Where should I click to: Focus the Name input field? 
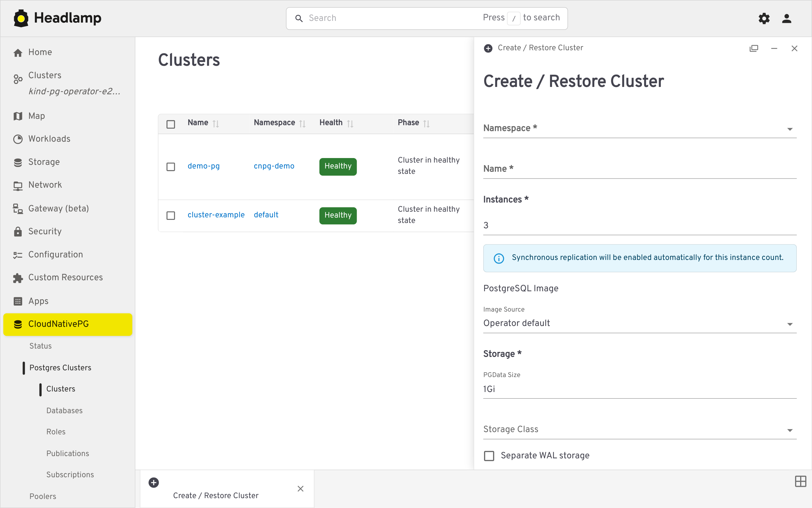[x=639, y=169]
